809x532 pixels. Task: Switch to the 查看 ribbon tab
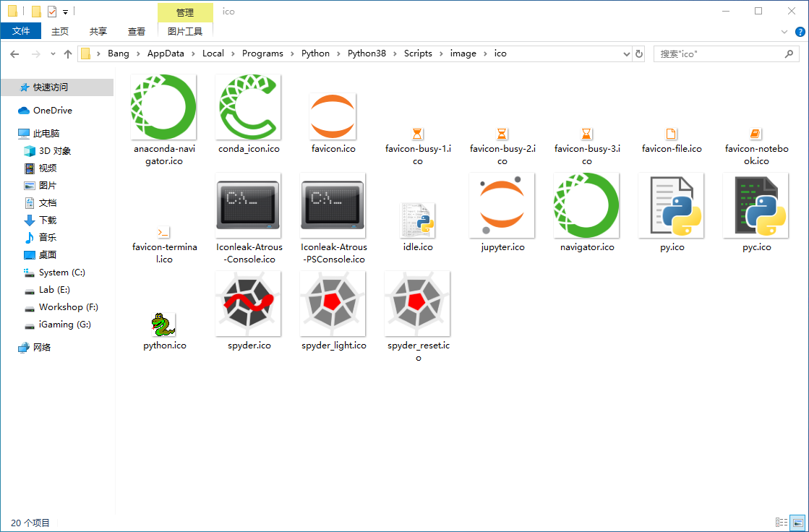[x=137, y=31]
